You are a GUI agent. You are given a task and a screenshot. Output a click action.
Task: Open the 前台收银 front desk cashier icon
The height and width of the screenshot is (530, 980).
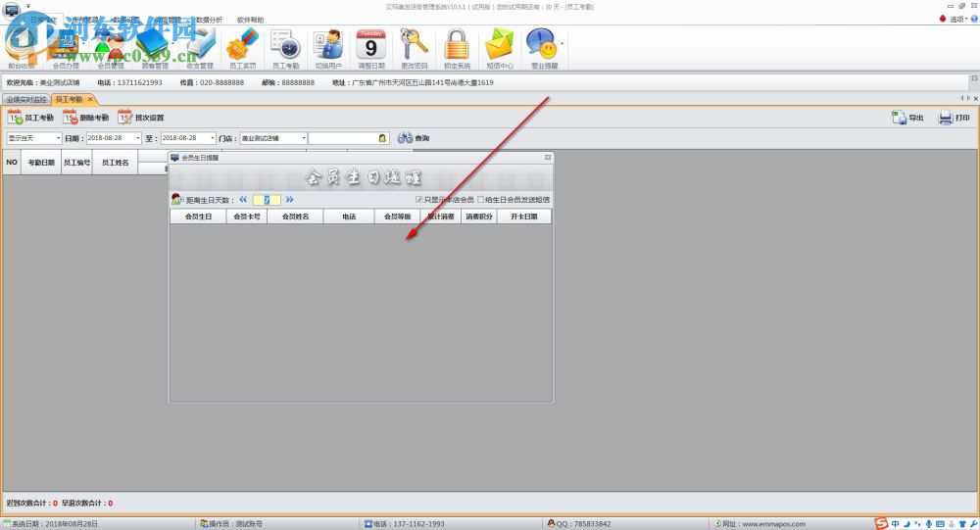coord(21,48)
